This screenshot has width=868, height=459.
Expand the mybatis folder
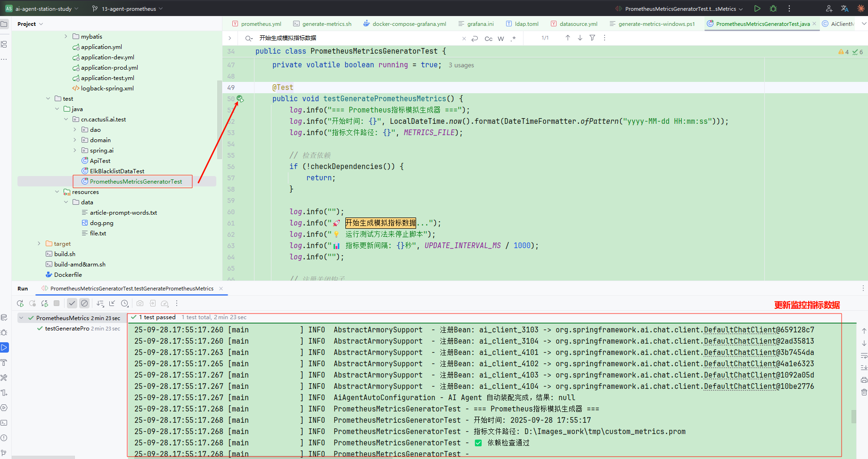pyautogui.click(x=66, y=37)
